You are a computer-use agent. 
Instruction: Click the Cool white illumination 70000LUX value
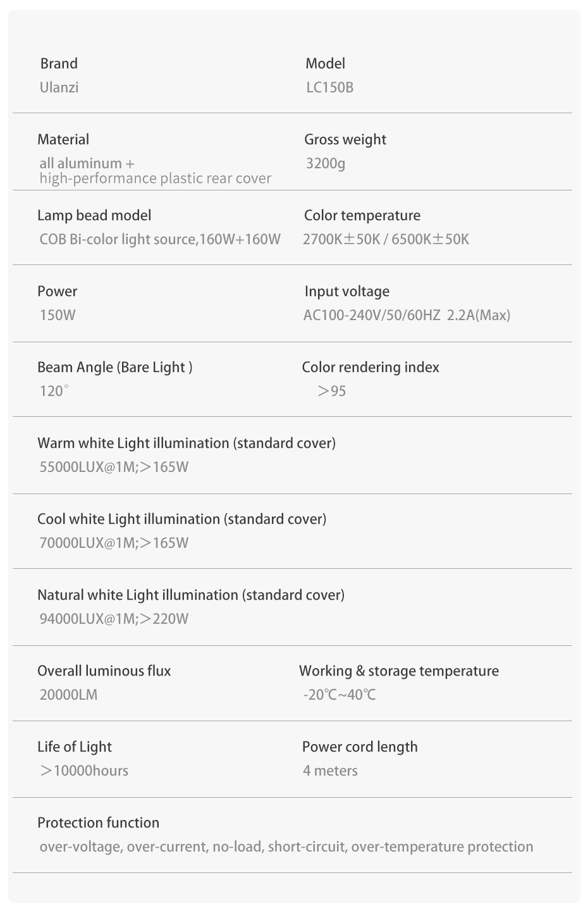(114, 543)
